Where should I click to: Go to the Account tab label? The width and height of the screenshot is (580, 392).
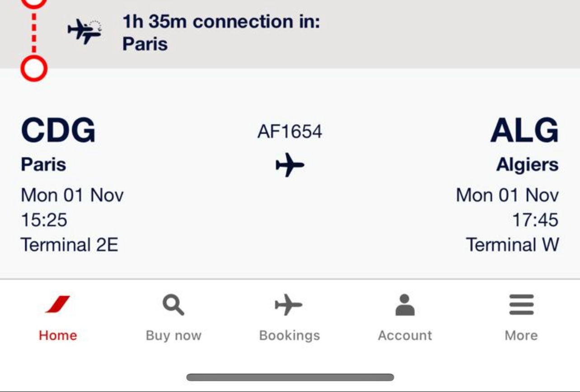click(x=405, y=336)
